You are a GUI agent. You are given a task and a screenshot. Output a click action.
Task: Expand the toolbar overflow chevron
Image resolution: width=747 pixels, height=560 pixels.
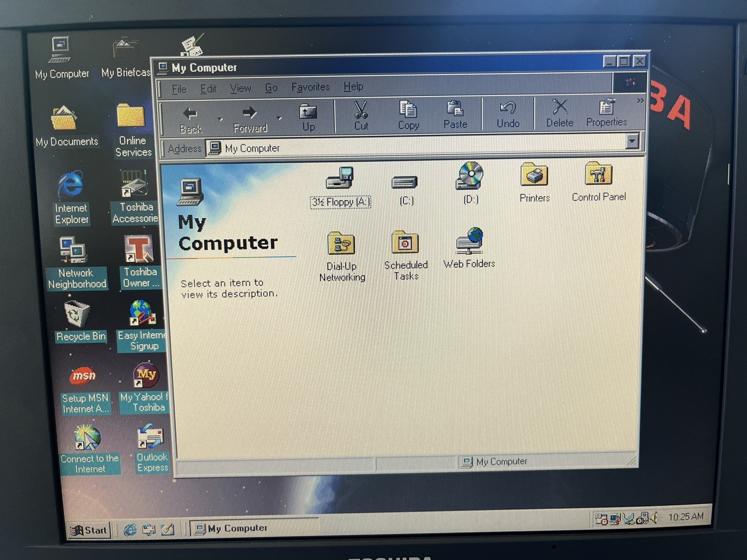[640, 100]
